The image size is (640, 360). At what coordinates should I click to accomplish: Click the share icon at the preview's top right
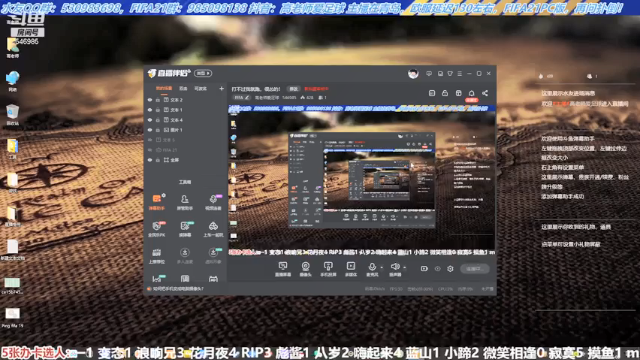click(x=485, y=93)
